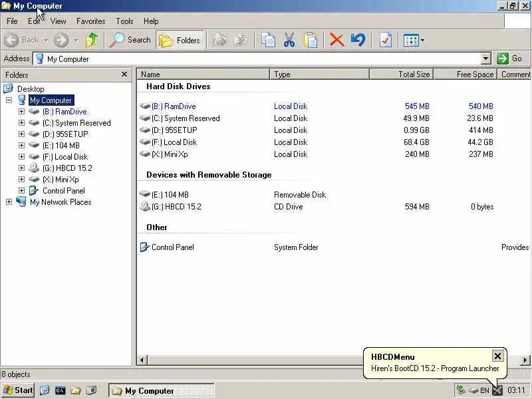This screenshot has width=532, height=399.
Task: Click the HBCDMenu tray icon
Action: point(497,390)
